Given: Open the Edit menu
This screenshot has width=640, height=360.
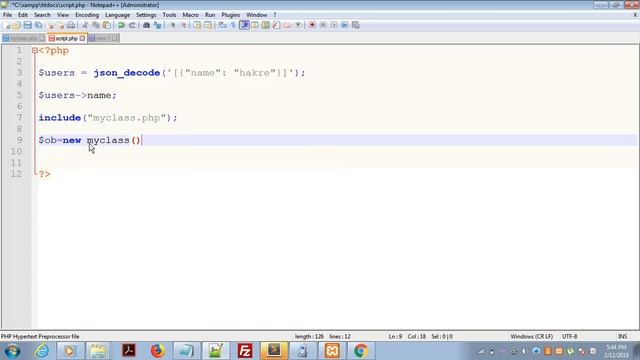Looking at the screenshot, I should (x=23, y=15).
